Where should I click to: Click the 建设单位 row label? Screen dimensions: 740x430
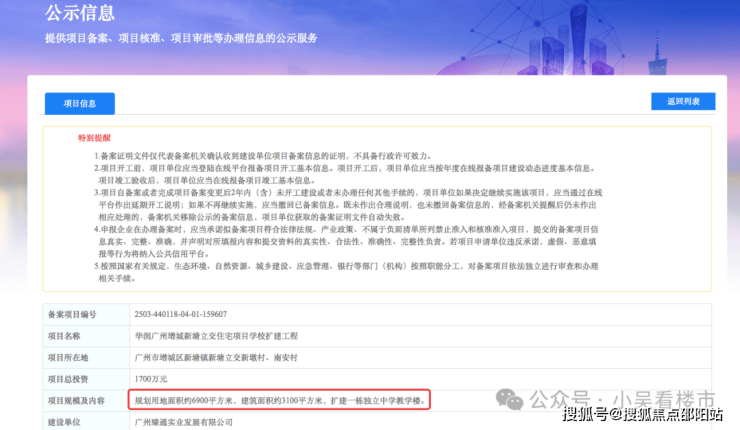[68, 422]
